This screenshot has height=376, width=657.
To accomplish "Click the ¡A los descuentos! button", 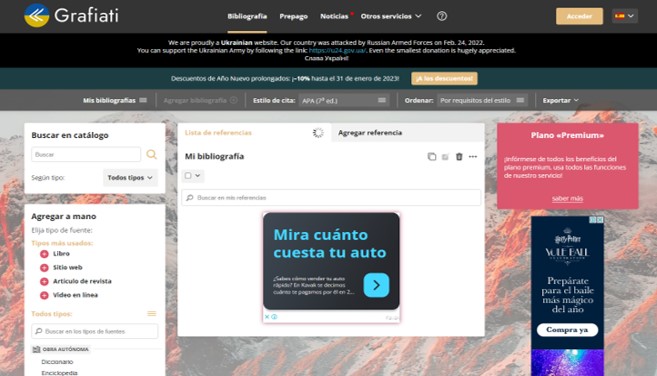I will coord(444,78).
